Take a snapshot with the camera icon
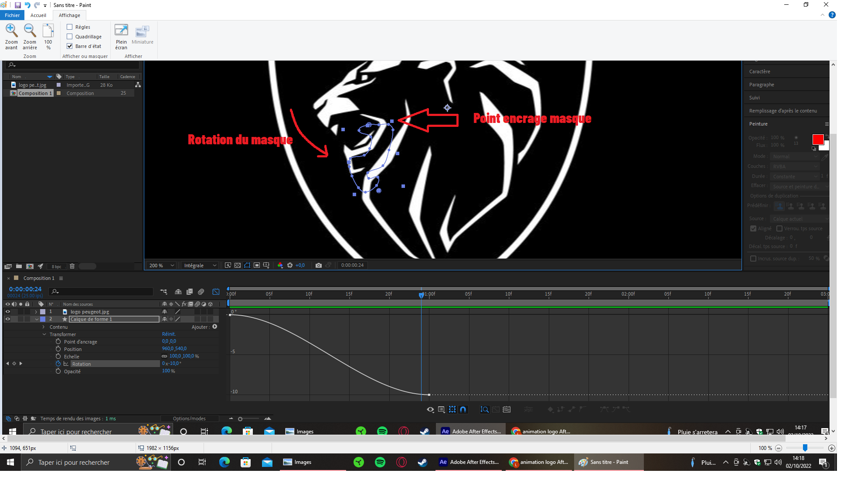864x504 pixels. [319, 265]
